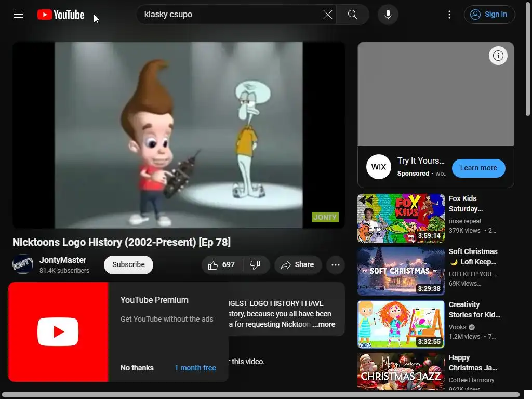Open the ad info icon

coord(498,56)
